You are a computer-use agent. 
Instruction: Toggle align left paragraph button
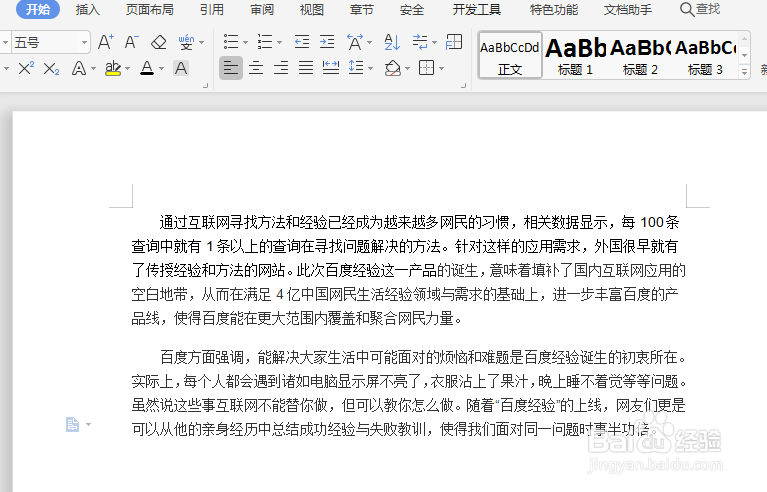(231, 68)
